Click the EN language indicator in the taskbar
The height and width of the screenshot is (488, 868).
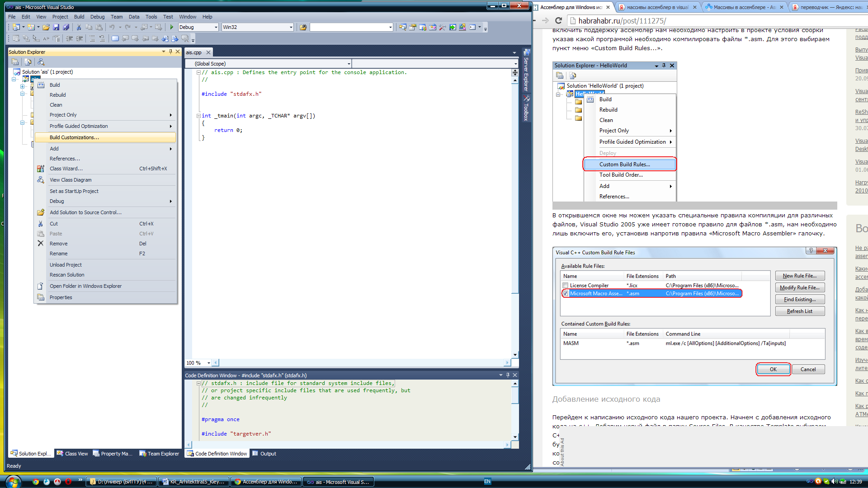487,482
